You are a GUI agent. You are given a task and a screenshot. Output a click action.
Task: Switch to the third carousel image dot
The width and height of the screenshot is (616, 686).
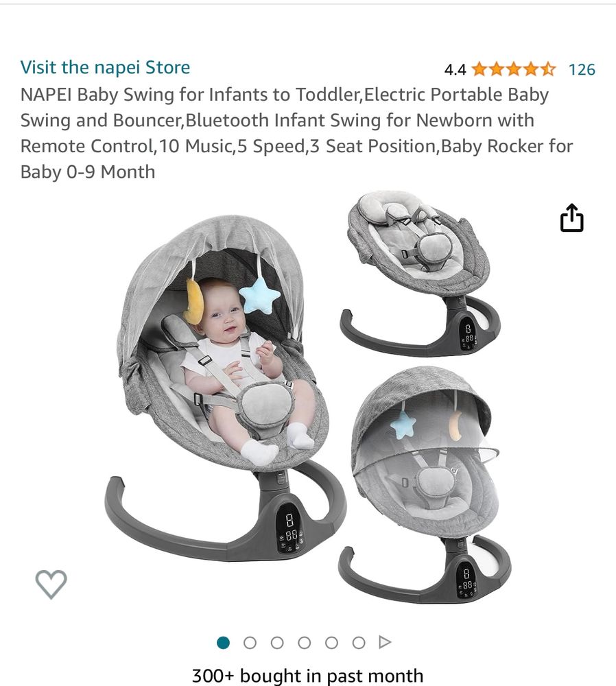click(x=277, y=643)
